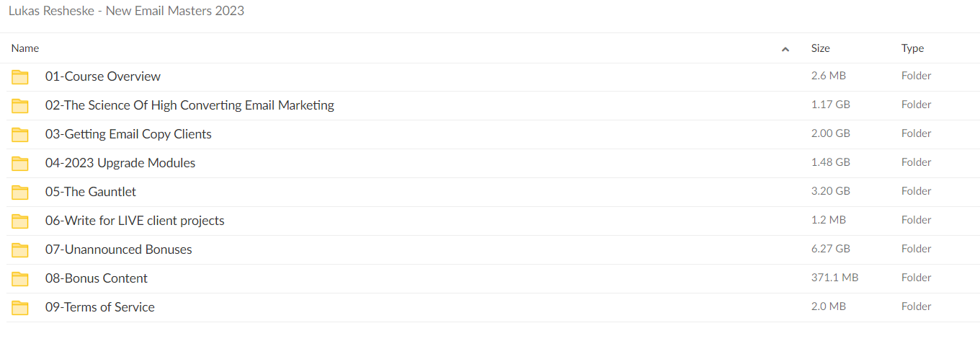
Task: Click the Lukas Resheske - New Email Masters 2023 title
Action: 126,12
